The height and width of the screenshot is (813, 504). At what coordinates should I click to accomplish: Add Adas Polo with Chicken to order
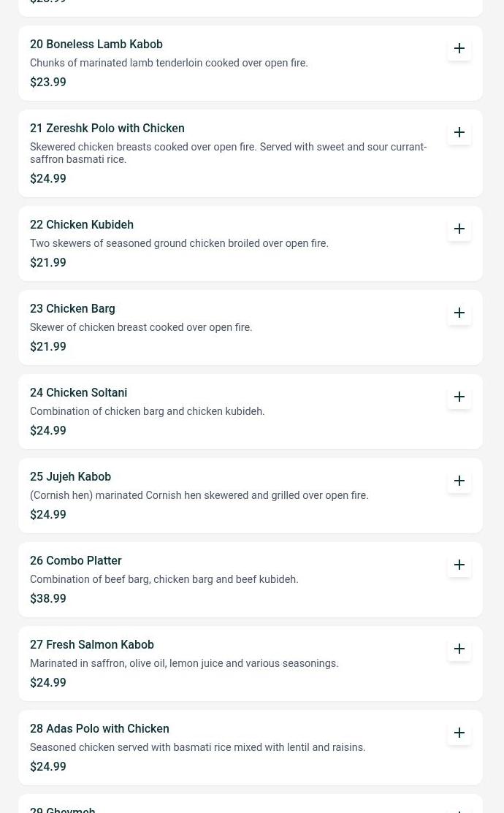pyautogui.click(x=459, y=733)
